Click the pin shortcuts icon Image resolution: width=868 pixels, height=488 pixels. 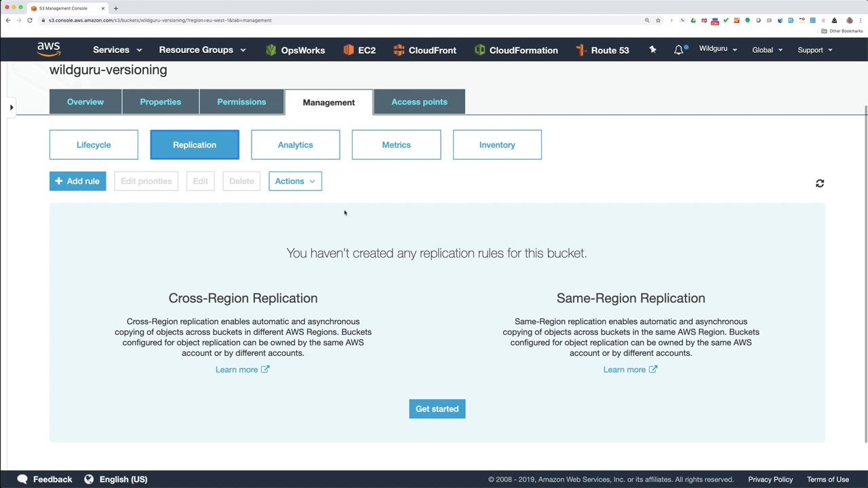pyautogui.click(x=652, y=49)
